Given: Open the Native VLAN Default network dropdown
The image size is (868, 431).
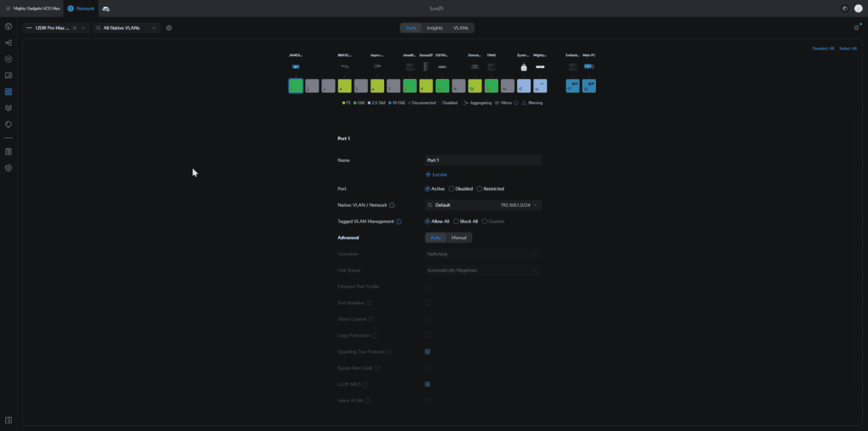Looking at the screenshot, I should [x=483, y=205].
